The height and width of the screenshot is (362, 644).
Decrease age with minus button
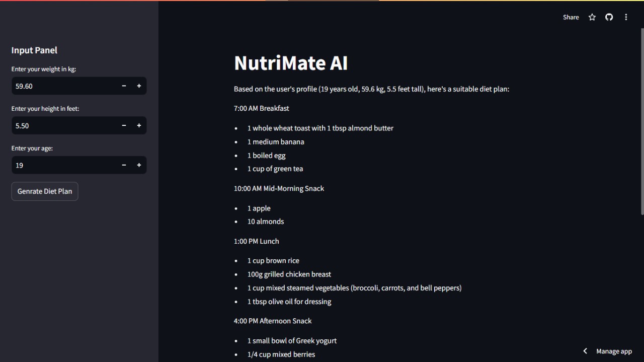(x=124, y=165)
